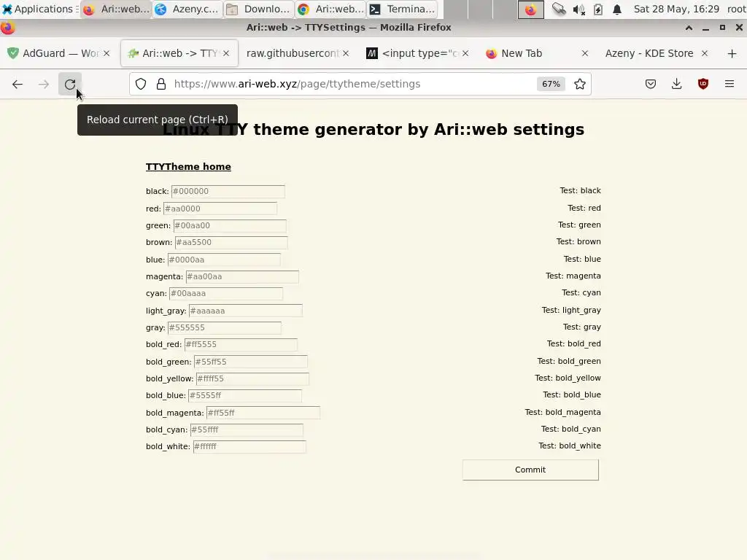Focus the bold_cyan color input field

(247, 430)
